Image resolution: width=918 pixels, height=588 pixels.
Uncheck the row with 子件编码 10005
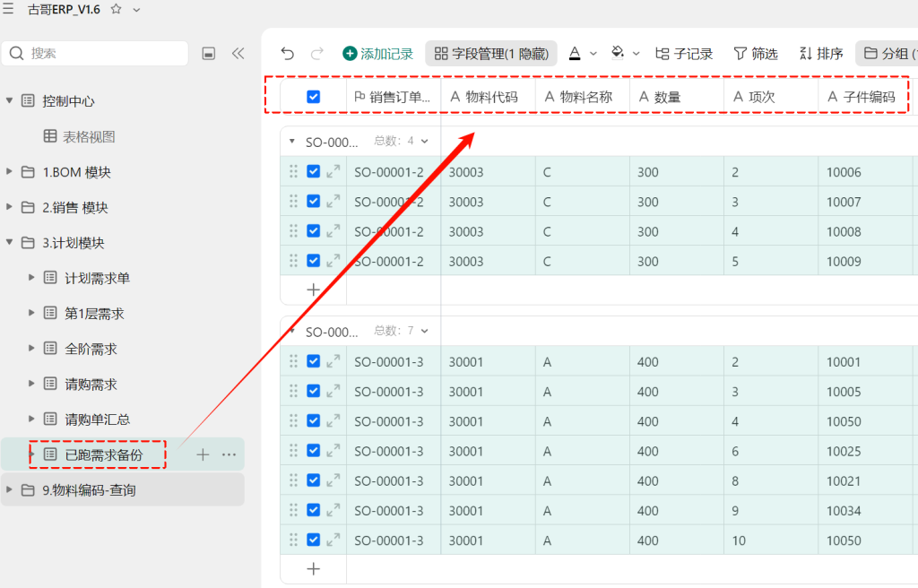[x=313, y=391]
